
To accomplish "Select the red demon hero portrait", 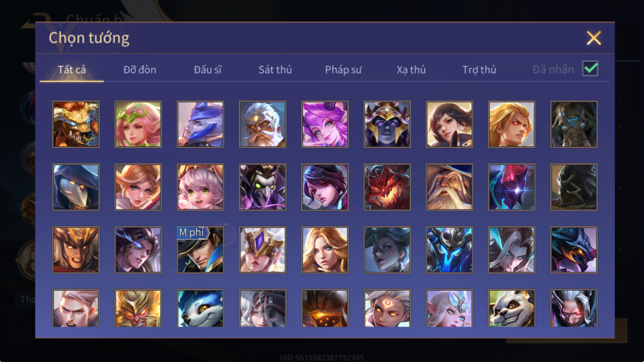I will click(x=387, y=187).
